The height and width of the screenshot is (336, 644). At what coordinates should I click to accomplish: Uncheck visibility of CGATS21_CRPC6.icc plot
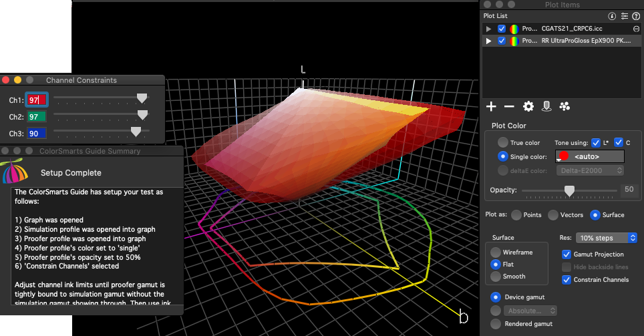(x=502, y=29)
